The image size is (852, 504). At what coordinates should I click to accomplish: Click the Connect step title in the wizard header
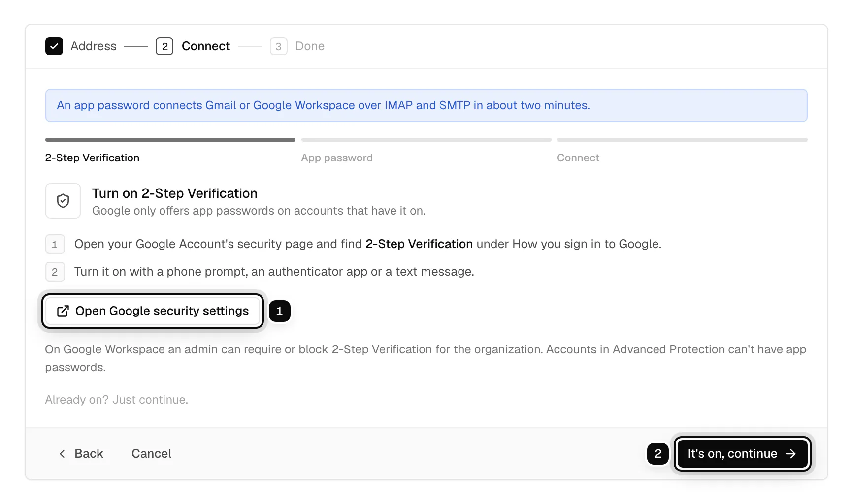point(206,46)
